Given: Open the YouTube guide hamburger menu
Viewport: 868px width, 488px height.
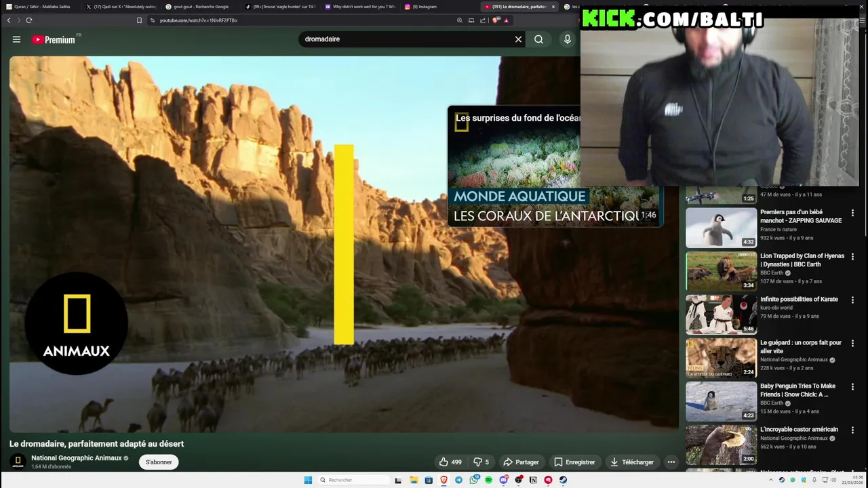Looking at the screenshot, I should (x=16, y=39).
